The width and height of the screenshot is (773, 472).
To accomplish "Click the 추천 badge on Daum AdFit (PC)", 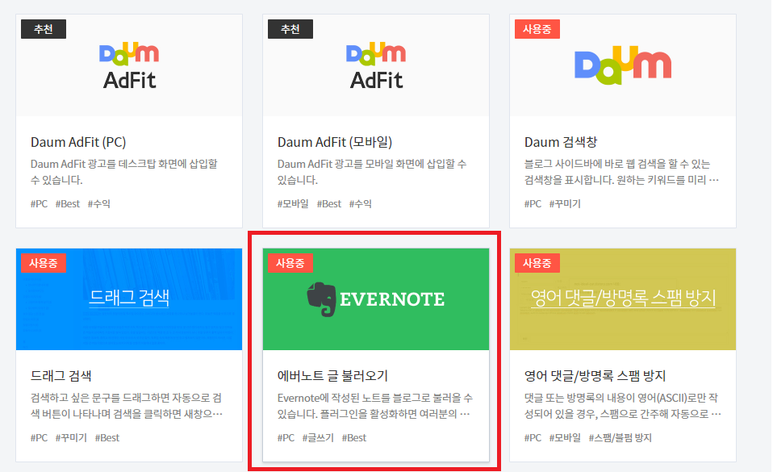I will (43, 29).
